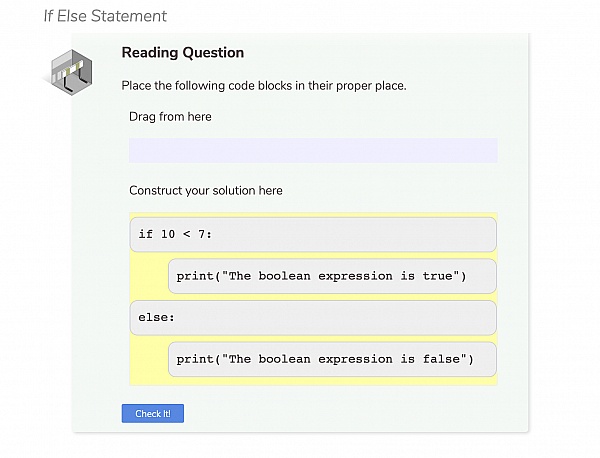Click the empty right side of the else block
600x458 pixels.
point(337,318)
